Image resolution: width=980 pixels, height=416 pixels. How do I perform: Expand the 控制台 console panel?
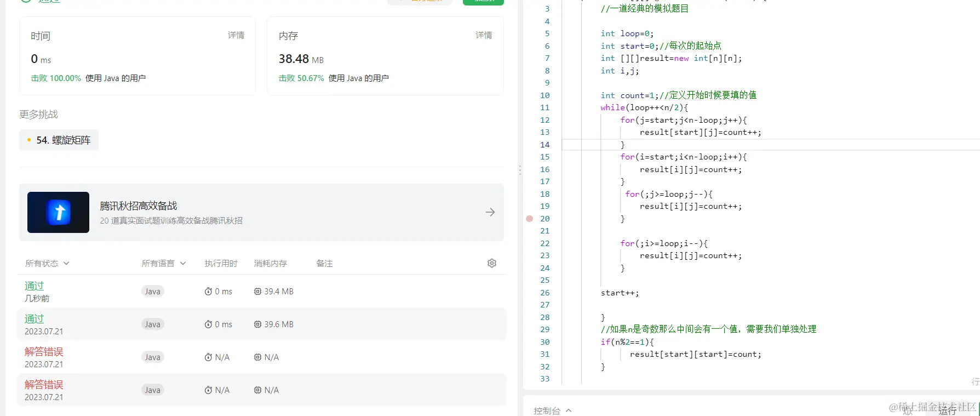pyautogui.click(x=553, y=411)
